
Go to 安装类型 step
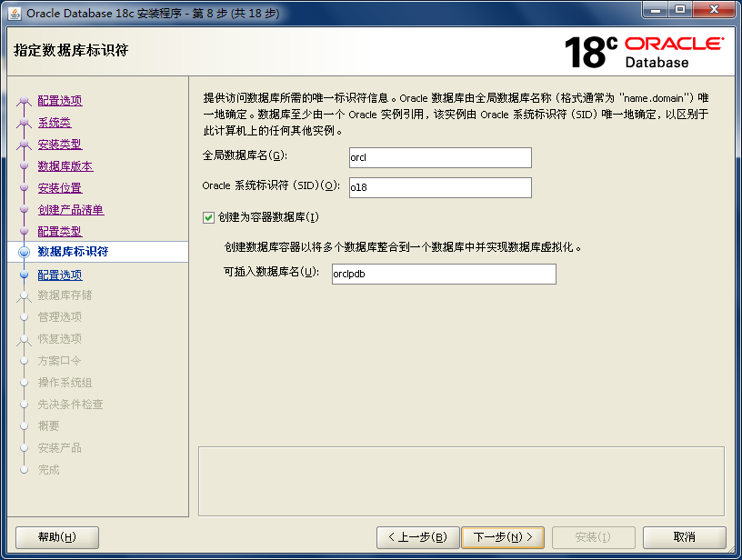[x=60, y=145]
